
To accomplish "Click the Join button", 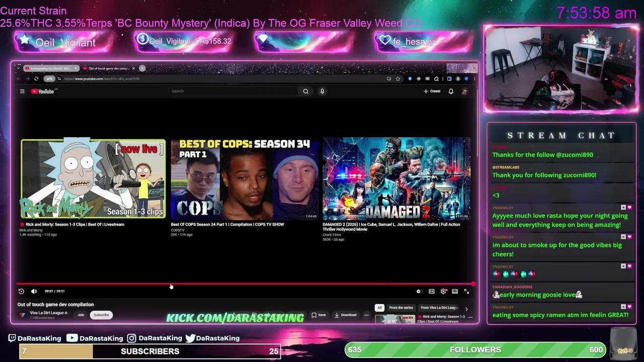I will click(80, 315).
